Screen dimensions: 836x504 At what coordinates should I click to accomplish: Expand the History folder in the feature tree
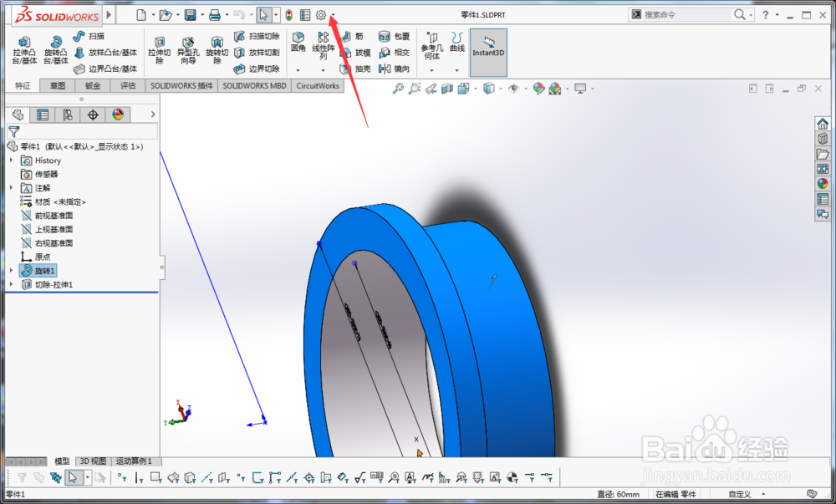(11, 160)
